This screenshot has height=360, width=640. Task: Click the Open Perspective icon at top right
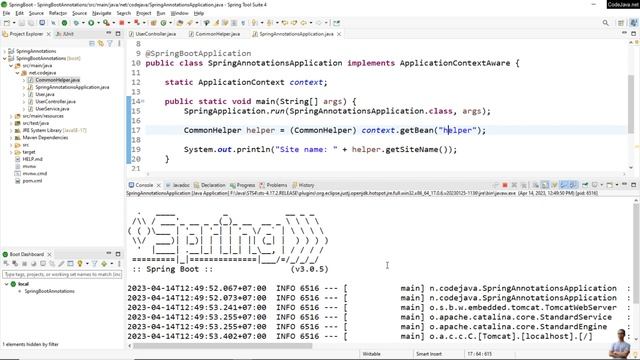tap(621, 23)
